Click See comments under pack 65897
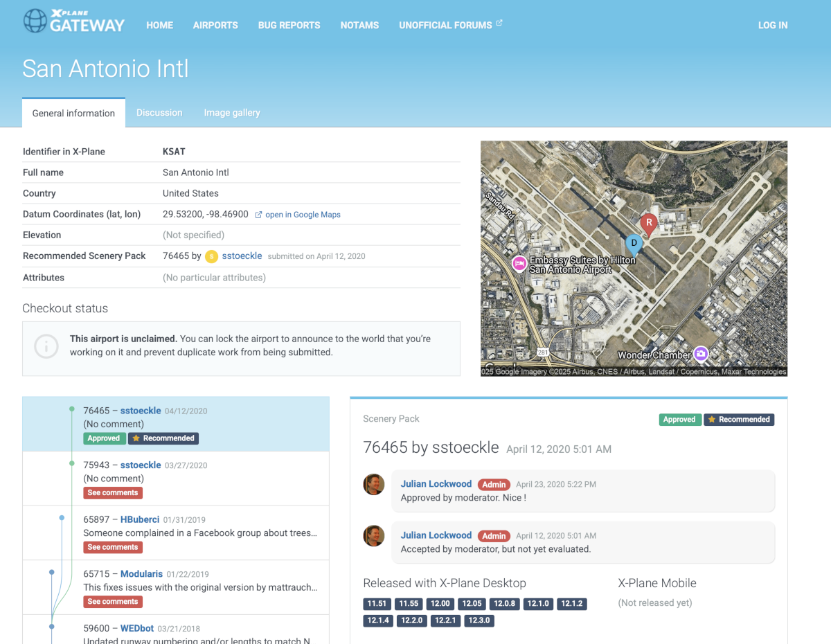 point(113,547)
